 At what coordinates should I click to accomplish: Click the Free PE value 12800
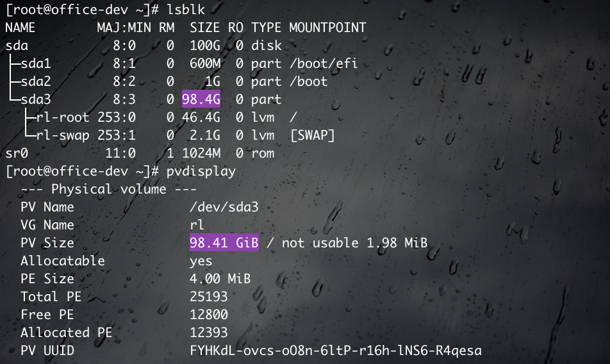(x=209, y=315)
